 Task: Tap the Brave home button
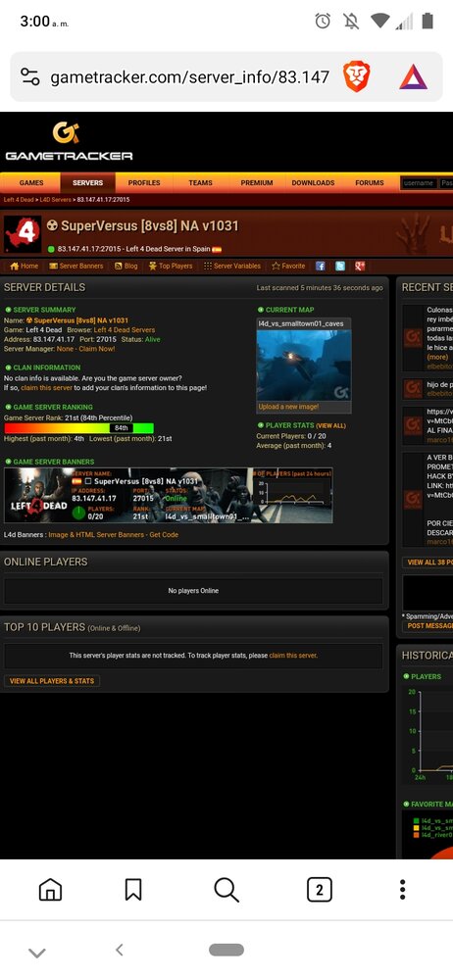point(51,890)
